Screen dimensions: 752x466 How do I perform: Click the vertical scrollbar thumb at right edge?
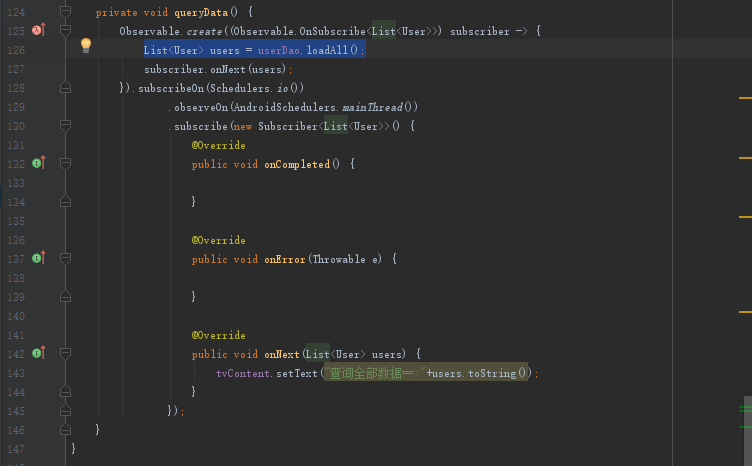748,431
